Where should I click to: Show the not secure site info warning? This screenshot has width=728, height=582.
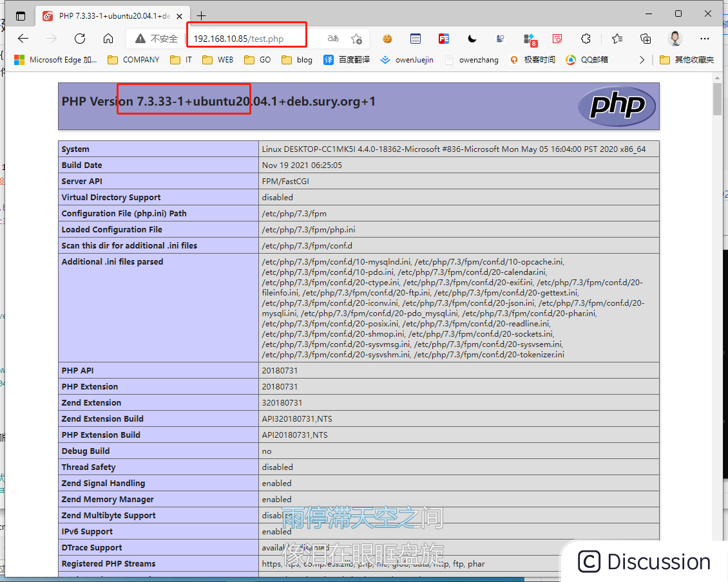pos(157,39)
